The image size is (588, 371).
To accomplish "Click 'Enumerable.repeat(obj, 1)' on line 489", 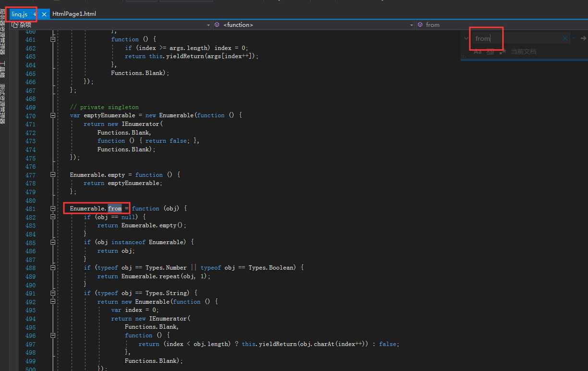I will point(164,276).
